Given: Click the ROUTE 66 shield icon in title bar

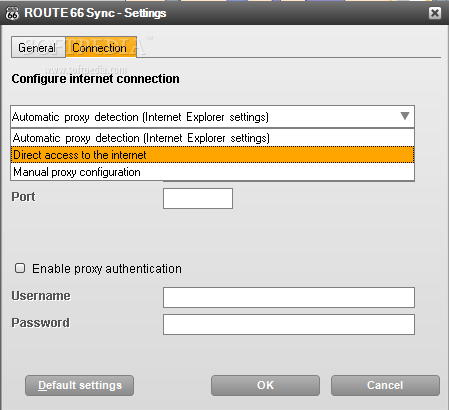Looking at the screenshot, I should click(12, 13).
